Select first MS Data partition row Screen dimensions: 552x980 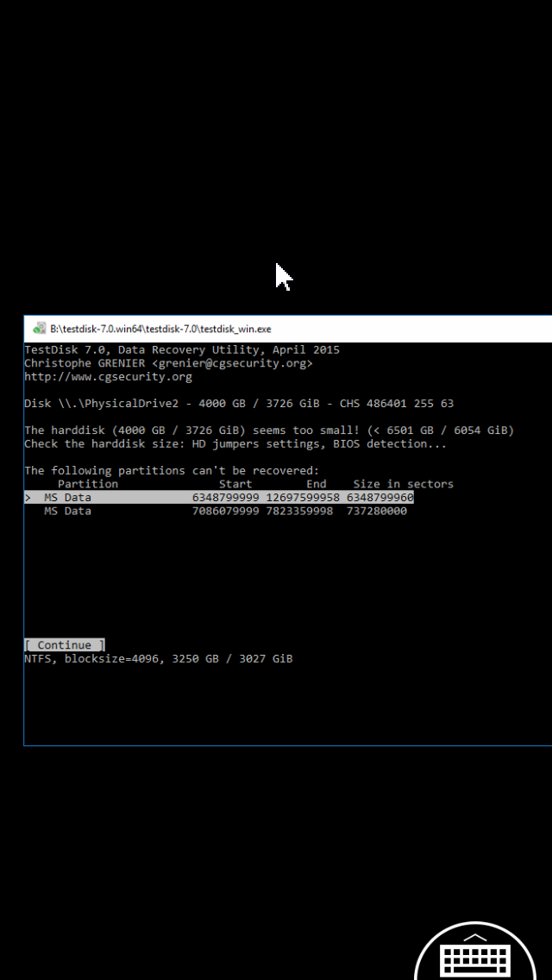(x=219, y=498)
